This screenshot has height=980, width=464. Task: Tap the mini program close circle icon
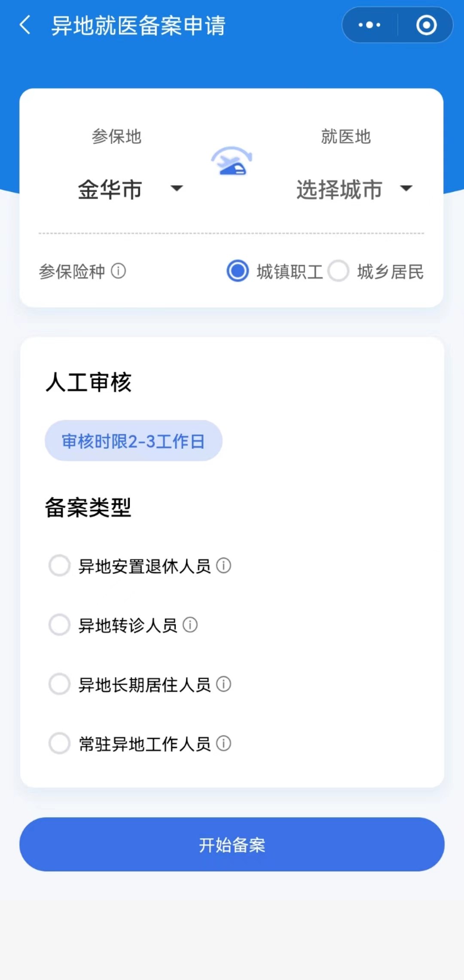pyautogui.click(x=426, y=25)
